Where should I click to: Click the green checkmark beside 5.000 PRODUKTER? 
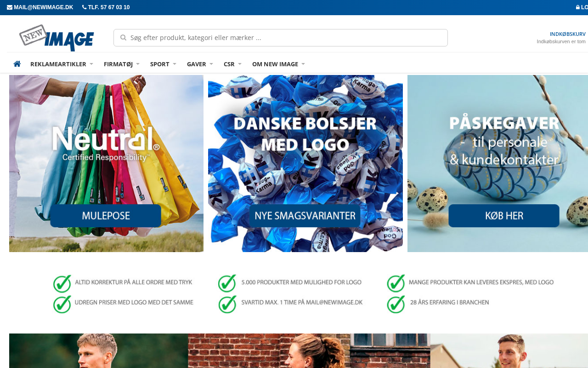[x=227, y=283]
